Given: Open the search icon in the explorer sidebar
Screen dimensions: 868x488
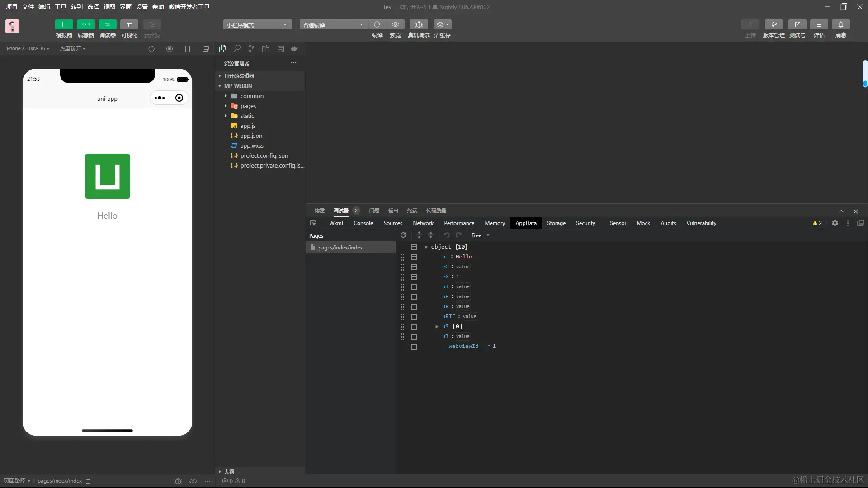Looking at the screenshot, I should click(x=237, y=48).
